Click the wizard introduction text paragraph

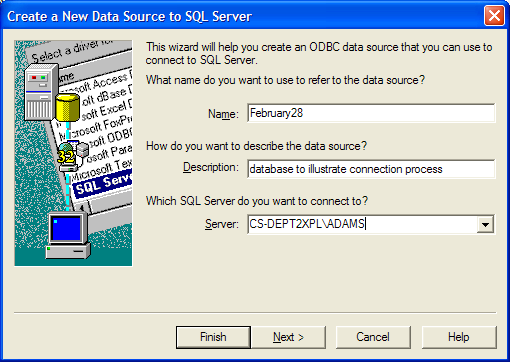coord(319,53)
